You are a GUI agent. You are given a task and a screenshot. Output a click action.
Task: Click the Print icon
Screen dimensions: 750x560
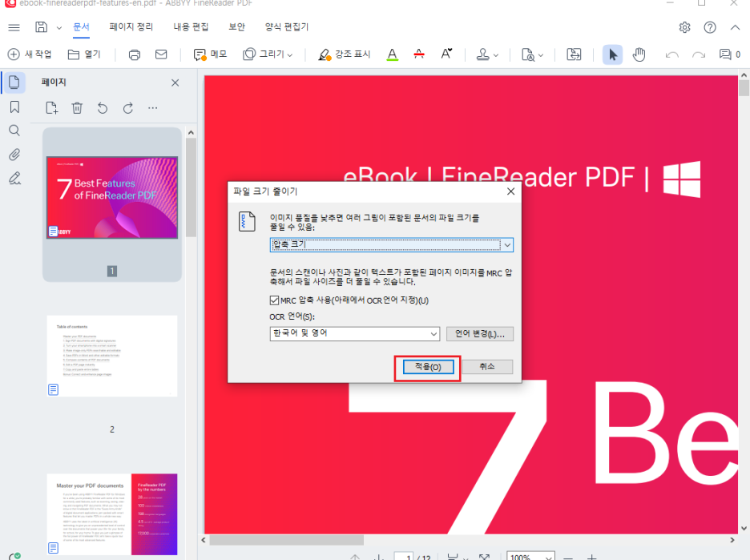135,54
